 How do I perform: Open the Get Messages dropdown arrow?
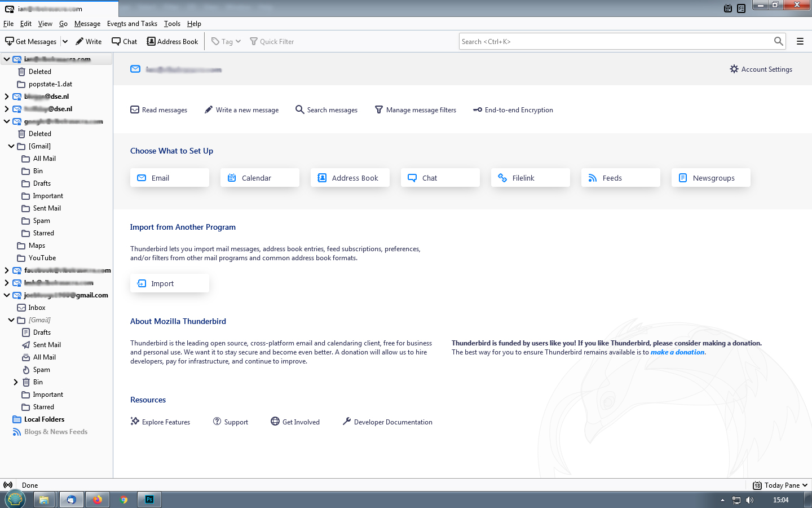(65, 41)
